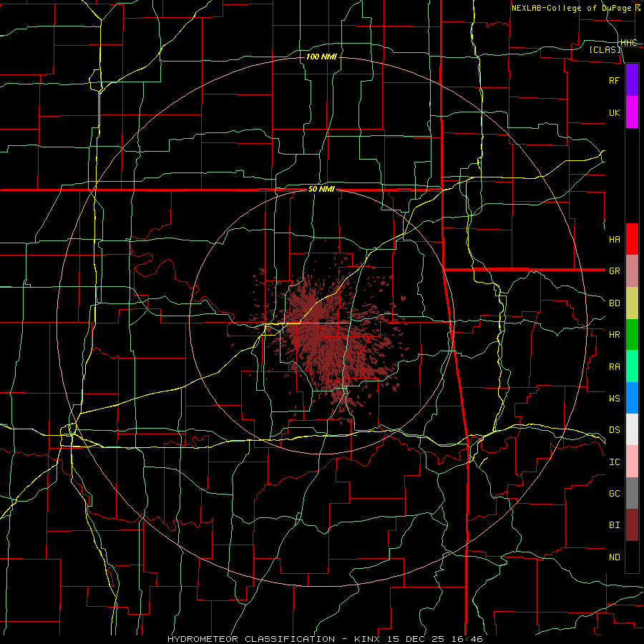Click the ND legend label

pyautogui.click(x=615, y=557)
